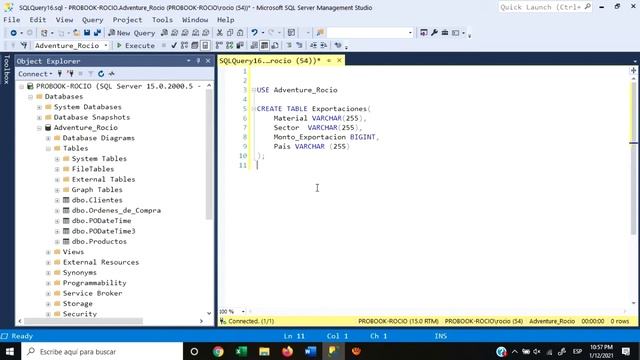
Task: Toggle Results to Grid mode
Action: tap(264, 45)
